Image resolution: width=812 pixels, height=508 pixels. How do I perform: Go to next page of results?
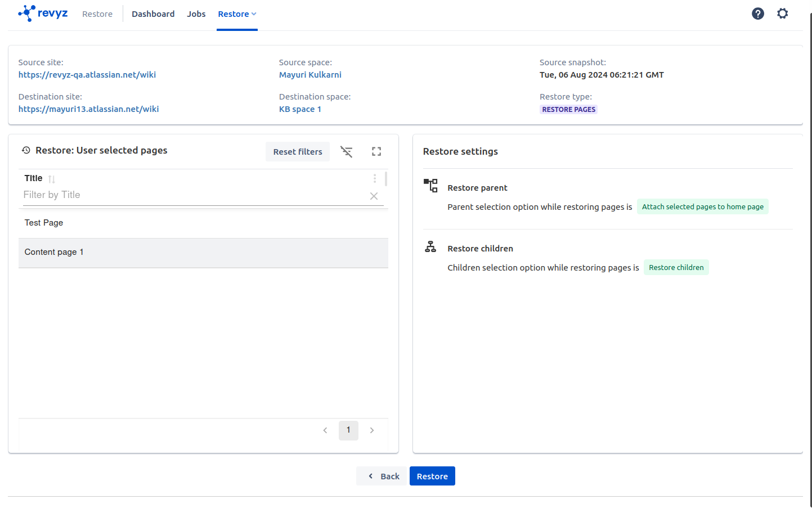coord(372,430)
